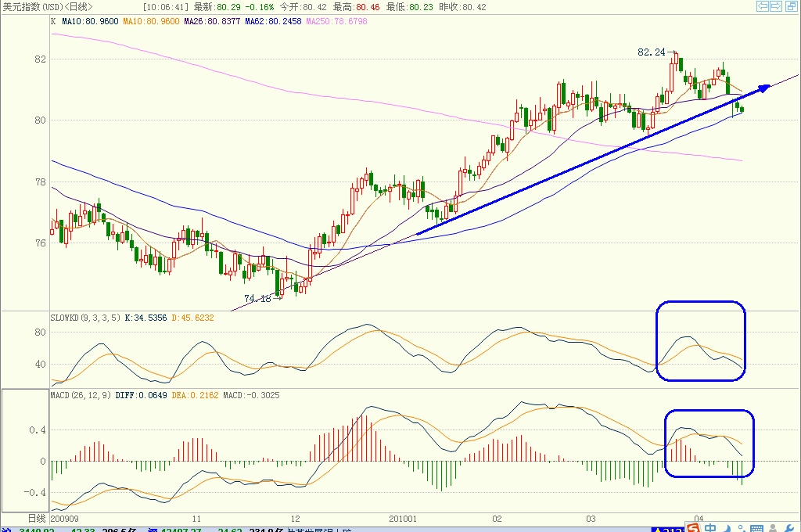Click the K label before the MA indicators
The image size is (801, 532).
53,21
